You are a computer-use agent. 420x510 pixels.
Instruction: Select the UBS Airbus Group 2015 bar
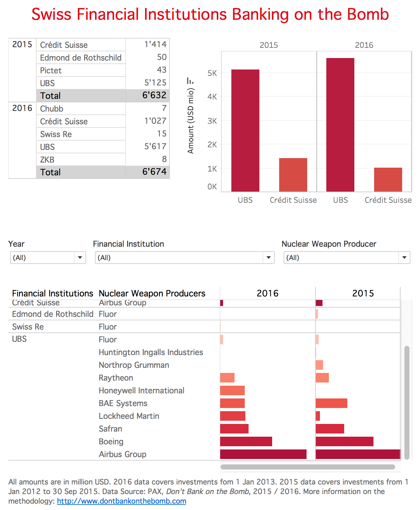point(358,454)
